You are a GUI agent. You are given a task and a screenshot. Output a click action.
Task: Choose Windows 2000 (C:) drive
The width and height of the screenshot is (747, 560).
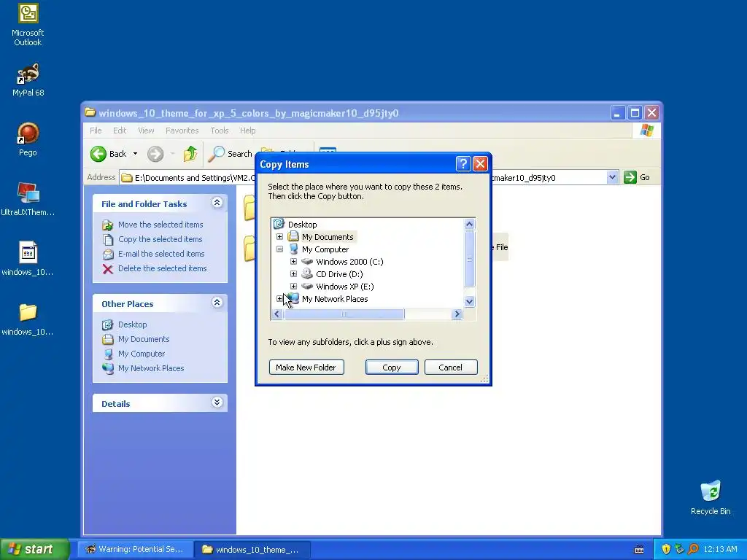tap(349, 262)
